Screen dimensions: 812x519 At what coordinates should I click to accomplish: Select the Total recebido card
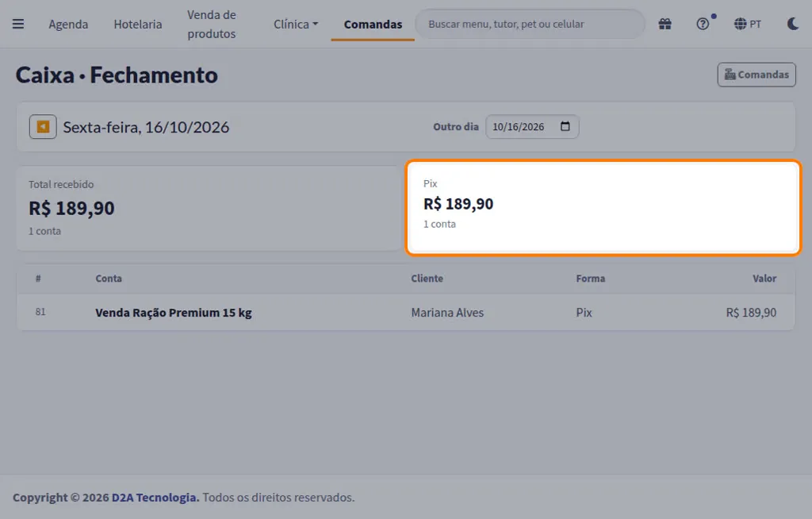click(x=209, y=209)
